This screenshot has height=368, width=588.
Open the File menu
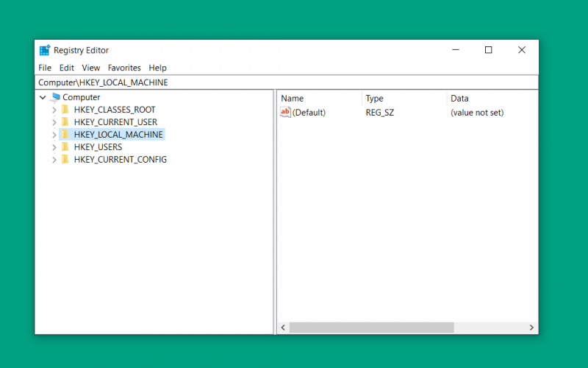45,68
